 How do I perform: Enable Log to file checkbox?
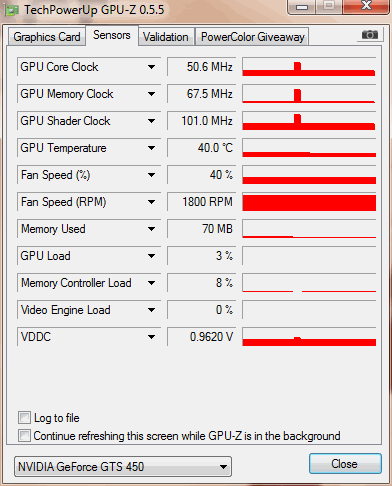(x=24, y=418)
